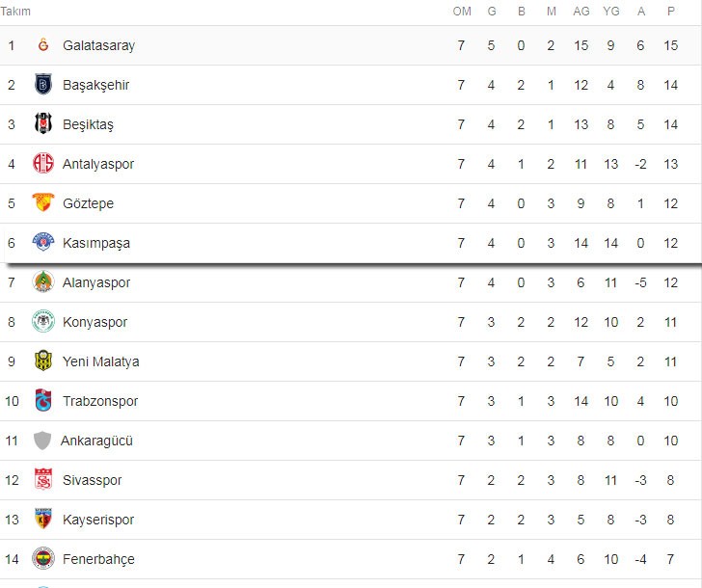Screen dimensions: 702x588
Task: Open the Sivasspor team name link
Action: (x=93, y=480)
